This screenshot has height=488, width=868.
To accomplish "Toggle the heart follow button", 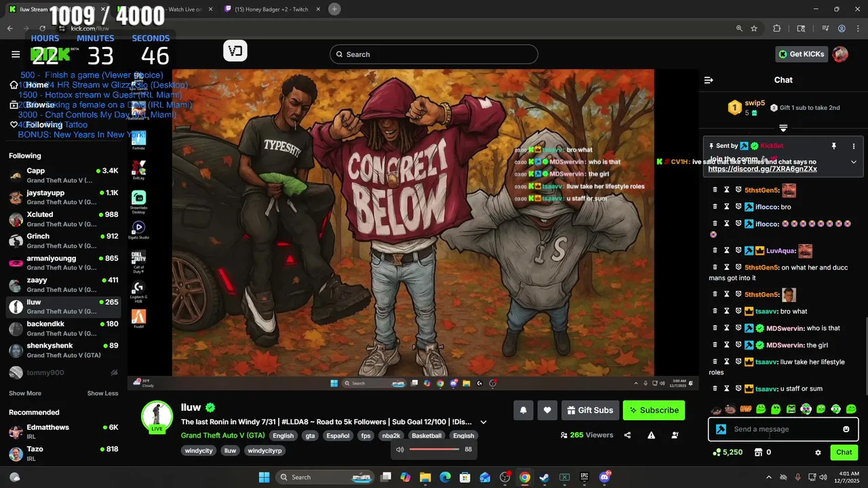I will [x=547, y=410].
